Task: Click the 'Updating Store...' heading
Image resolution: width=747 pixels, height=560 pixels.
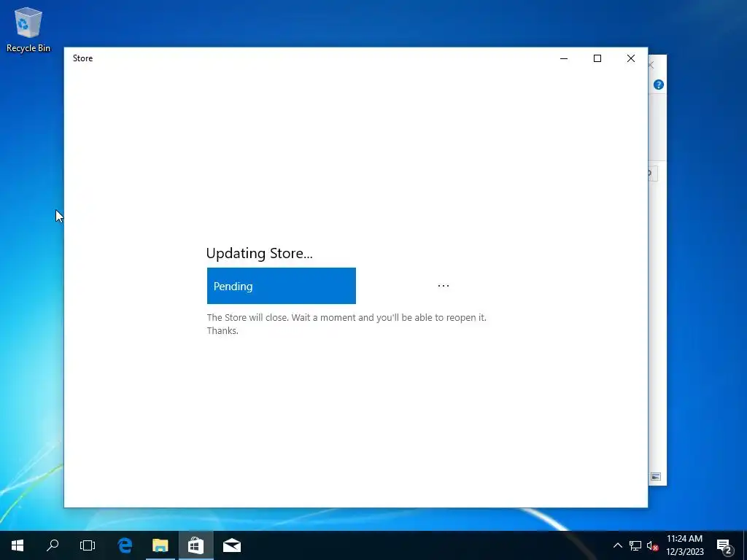Action: pyautogui.click(x=259, y=253)
